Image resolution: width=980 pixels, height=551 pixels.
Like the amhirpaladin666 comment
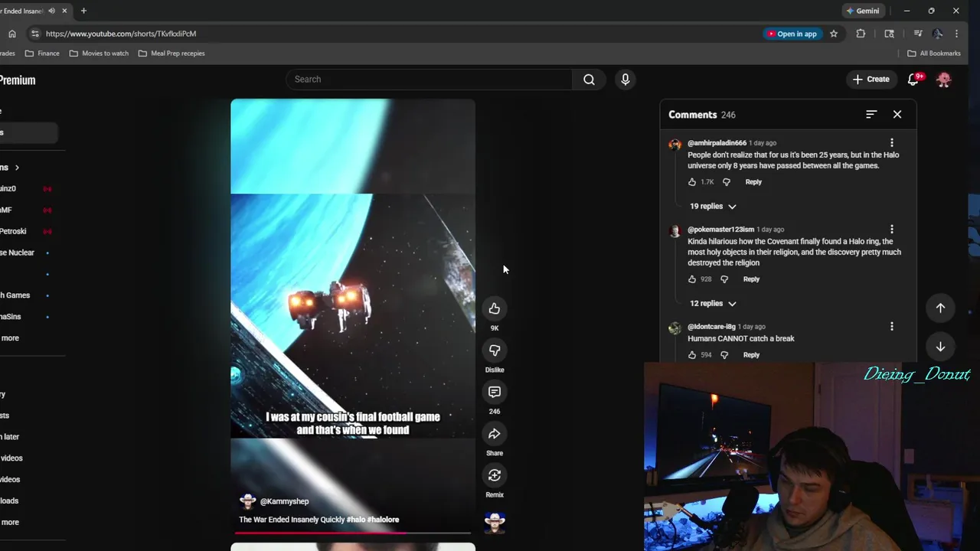click(692, 182)
